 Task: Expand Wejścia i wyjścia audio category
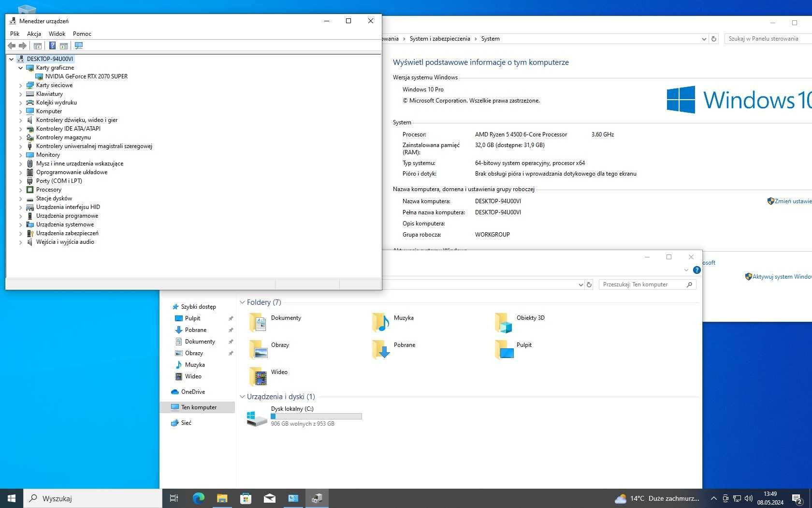20,242
